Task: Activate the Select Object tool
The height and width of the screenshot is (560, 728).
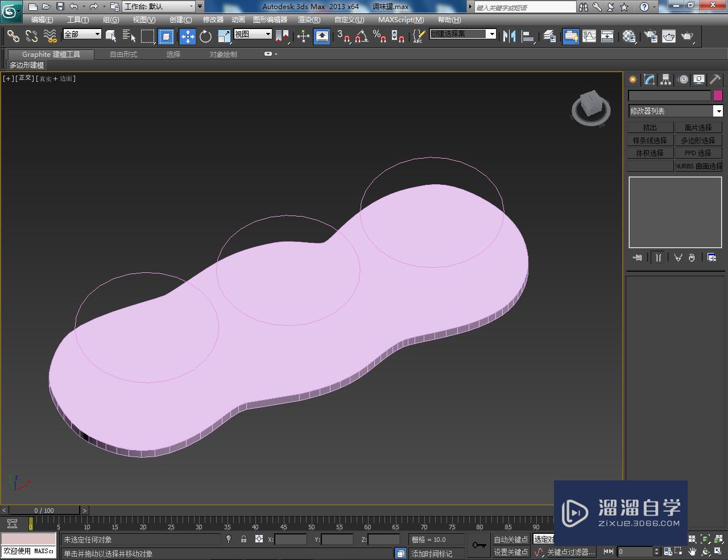Action: click(x=111, y=36)
